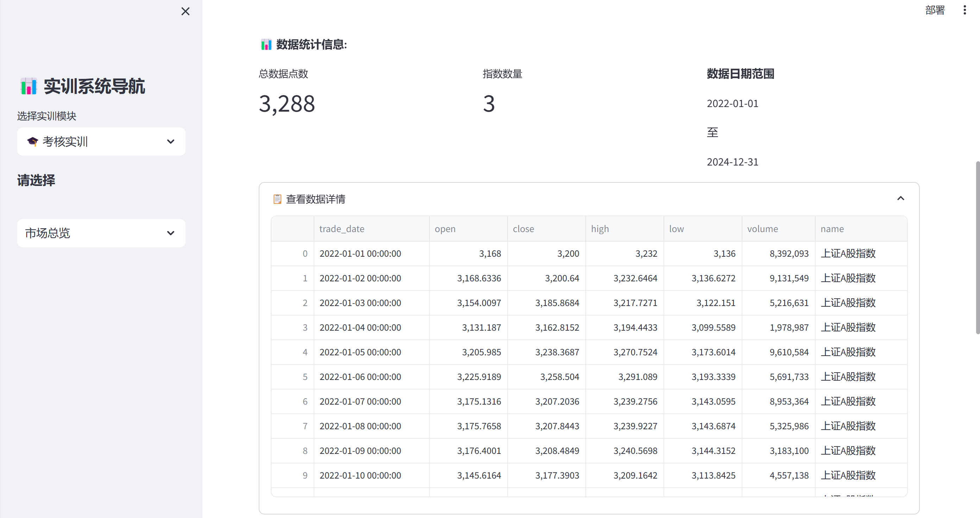Click the chart icon next to 数据统计信息

[266, 44]
